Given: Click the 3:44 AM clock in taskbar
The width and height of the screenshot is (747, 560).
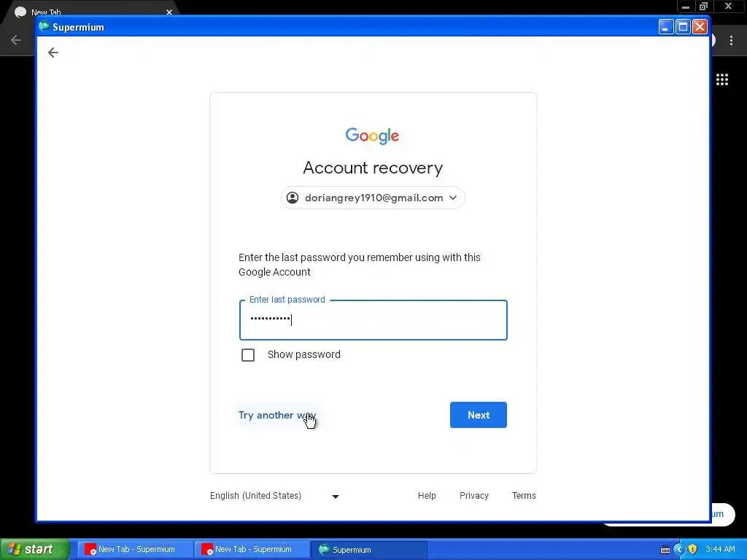Looking at the screenshot, I should tap(720, 550).
